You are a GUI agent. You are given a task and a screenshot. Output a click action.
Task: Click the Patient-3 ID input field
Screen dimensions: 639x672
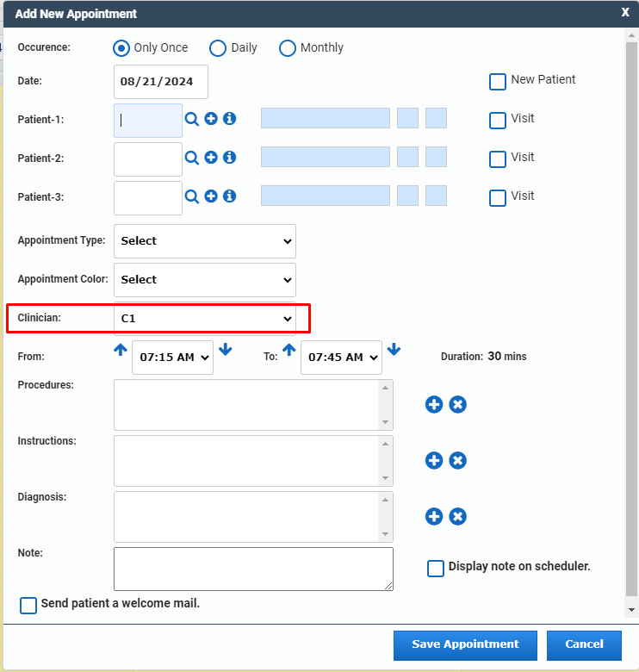coord(148,198)
